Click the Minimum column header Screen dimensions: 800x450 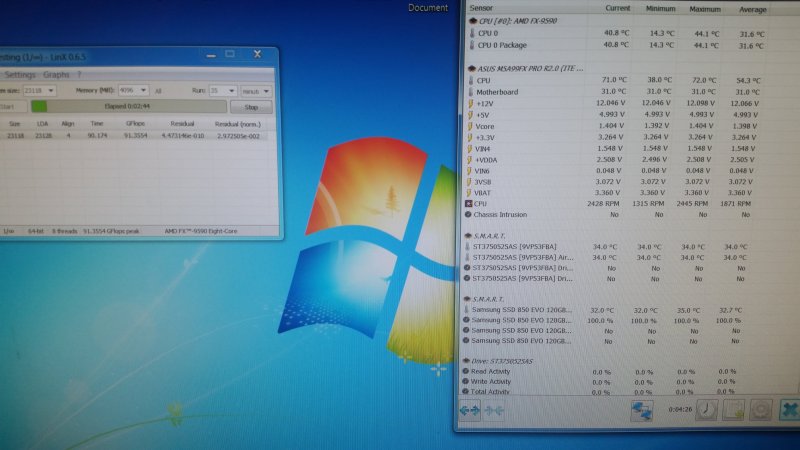tap(660, 9)
